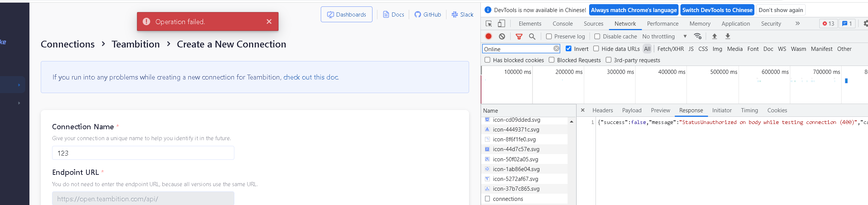Viewport: 868px width, 205px height.
Task: Switch to the Elements tab
Action: tap(530, 24)
